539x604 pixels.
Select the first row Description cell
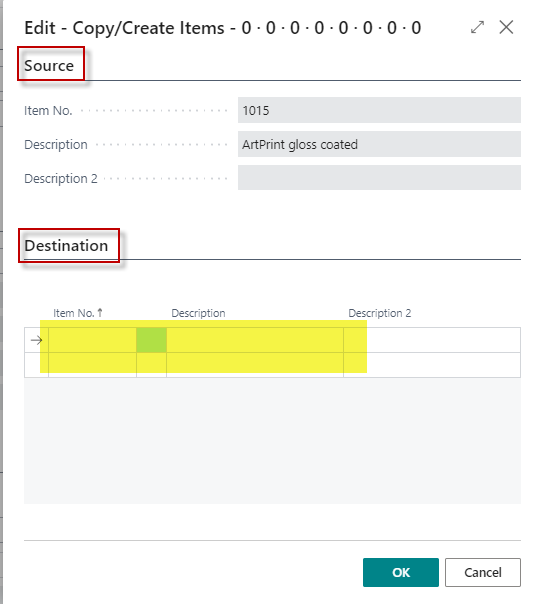255,340
